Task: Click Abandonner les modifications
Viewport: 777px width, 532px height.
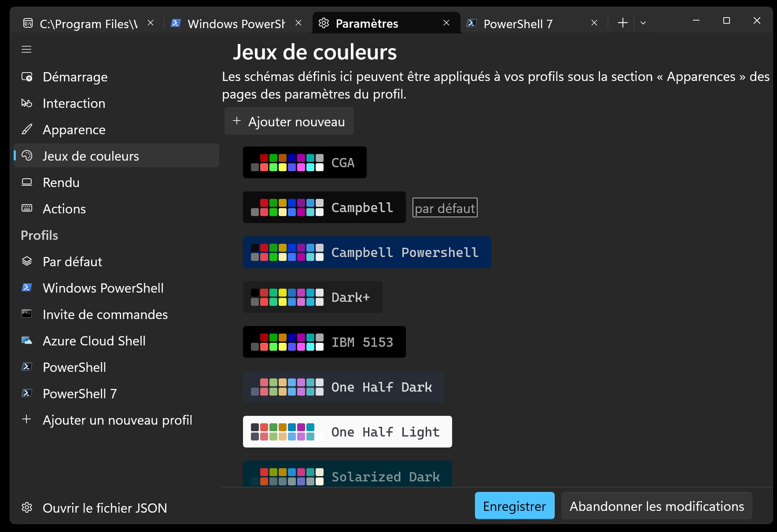Action: tap(657, 506)
